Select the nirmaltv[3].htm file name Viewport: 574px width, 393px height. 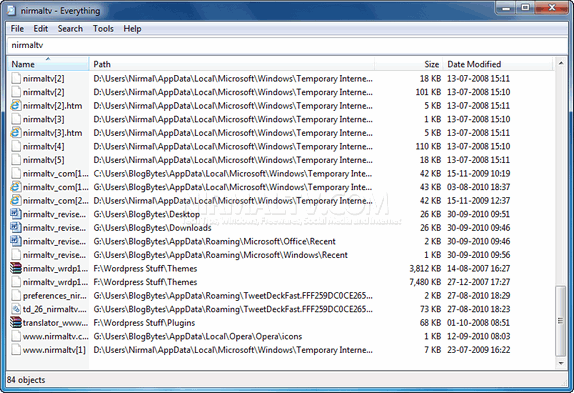(x=52, y=133)
